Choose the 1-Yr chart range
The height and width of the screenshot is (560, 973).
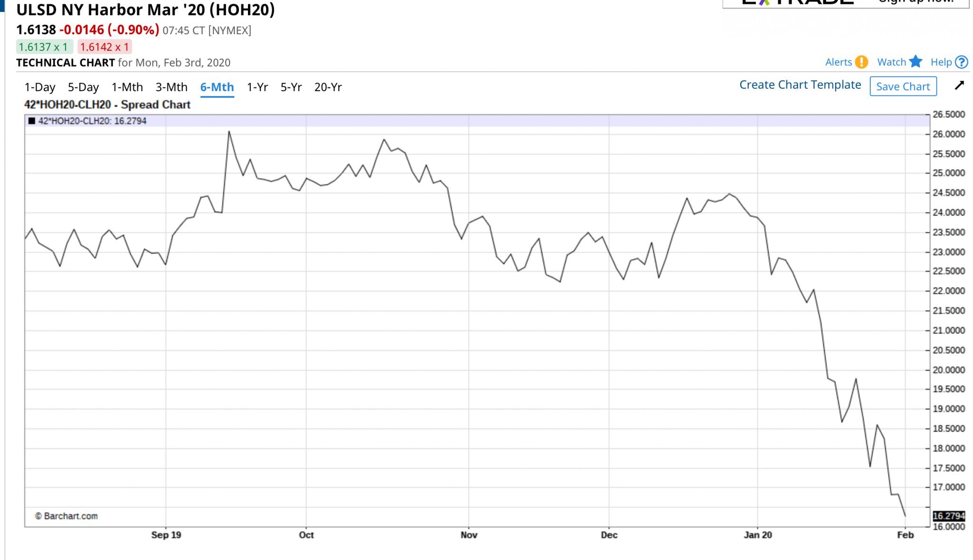click(x=258, y=87)
